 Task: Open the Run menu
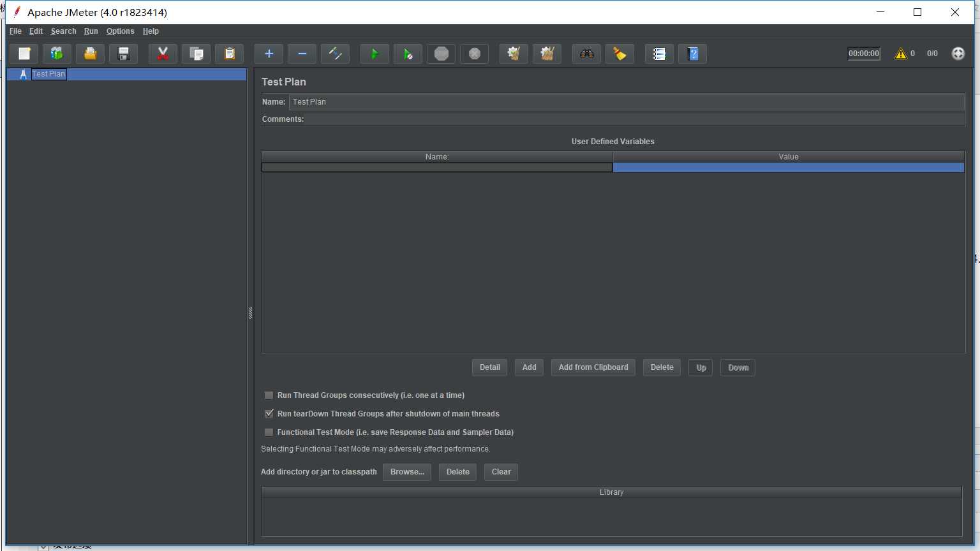[x=91, y=31]
